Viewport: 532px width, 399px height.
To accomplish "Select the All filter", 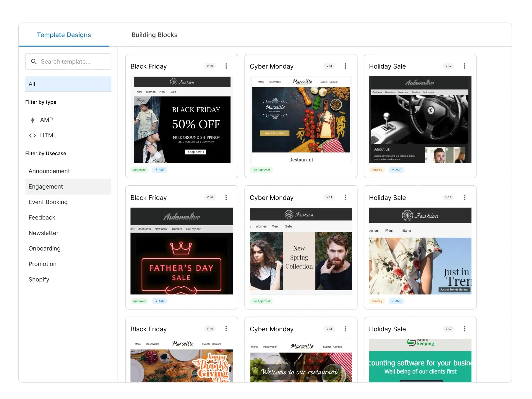I will 68,84.
